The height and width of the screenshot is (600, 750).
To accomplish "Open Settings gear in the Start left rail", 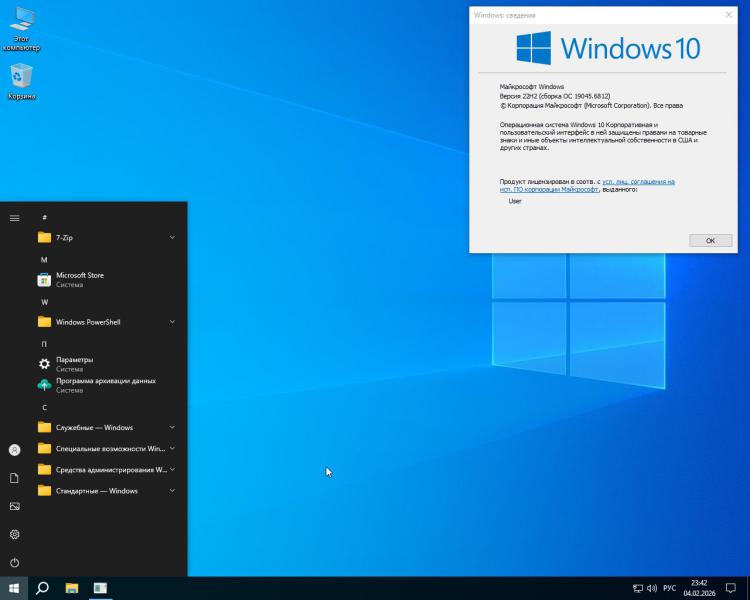I will (14, 534).
